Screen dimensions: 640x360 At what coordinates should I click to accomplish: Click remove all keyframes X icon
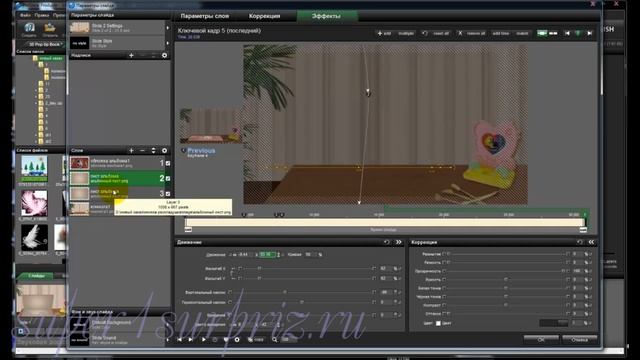click(x=460, y=33)
